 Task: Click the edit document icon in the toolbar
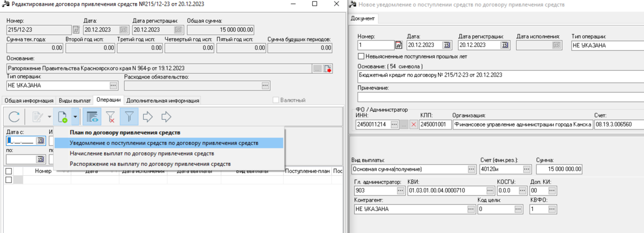(x=37, y=116)
